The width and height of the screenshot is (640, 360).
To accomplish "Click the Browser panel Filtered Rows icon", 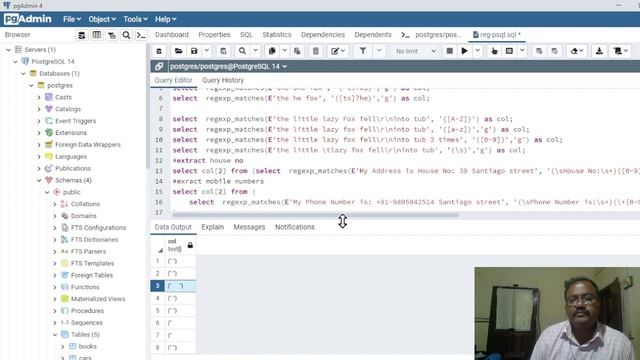I will click(x=111, y=35).
